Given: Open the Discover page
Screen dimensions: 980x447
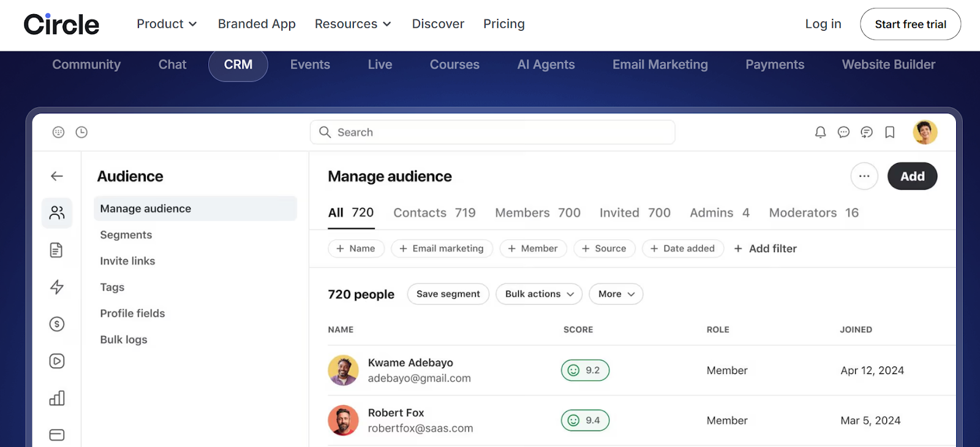Looking at the screenshot, I should click(438, 24).
